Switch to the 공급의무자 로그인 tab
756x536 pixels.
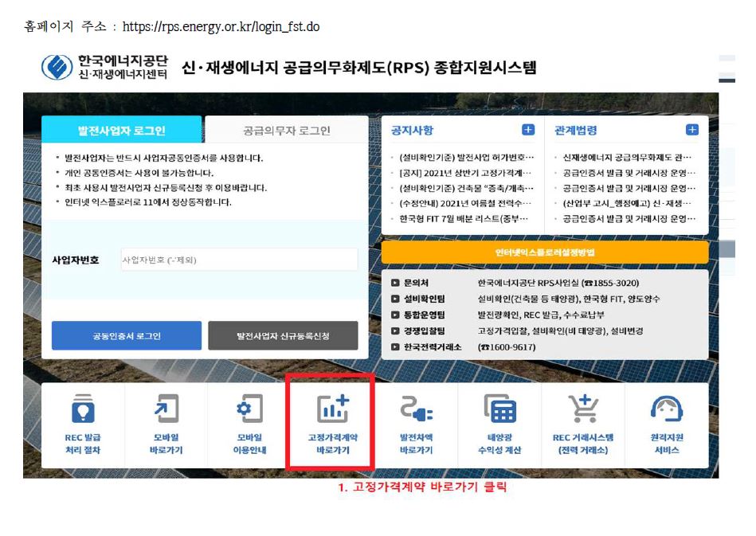[286, 131]
